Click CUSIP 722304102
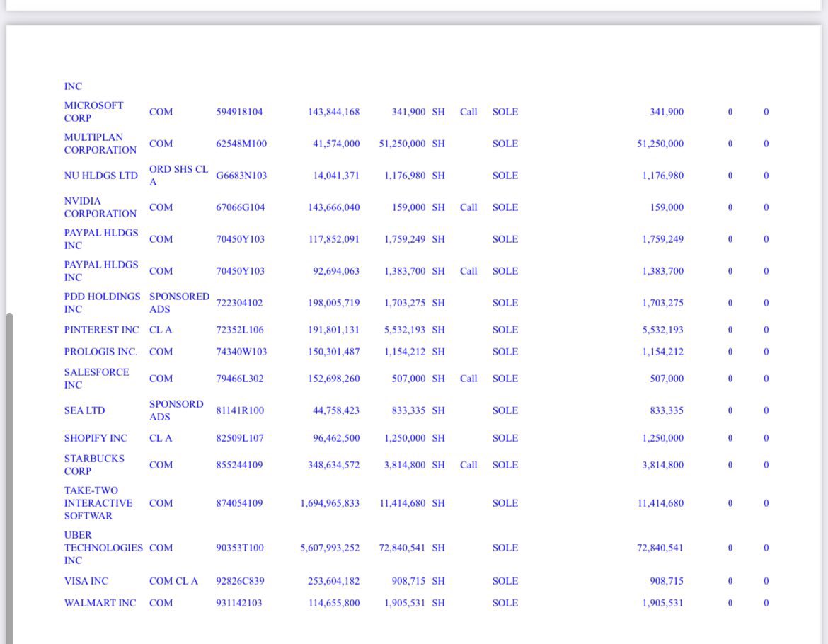The image size is (828, 644). [x=239, y=303]
